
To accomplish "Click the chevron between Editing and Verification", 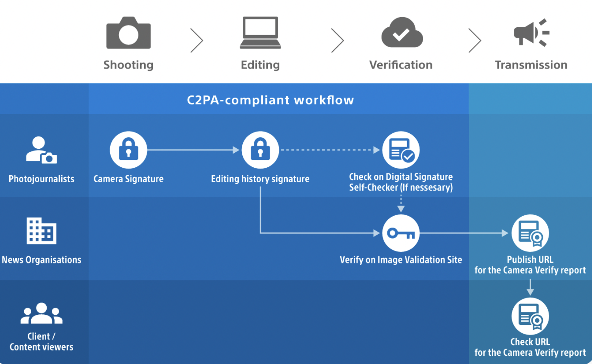I will pyautogui.click(x=337, y=40).
